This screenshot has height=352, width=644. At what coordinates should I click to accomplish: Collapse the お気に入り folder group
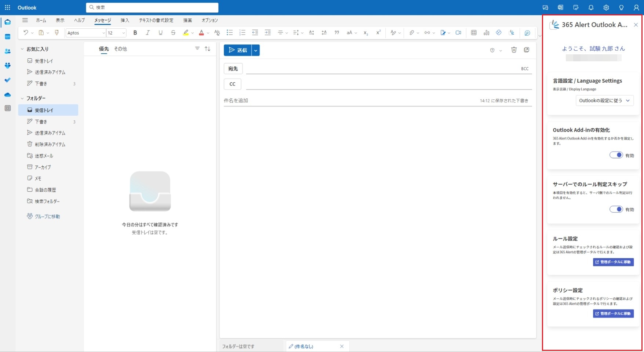[22, 49]
